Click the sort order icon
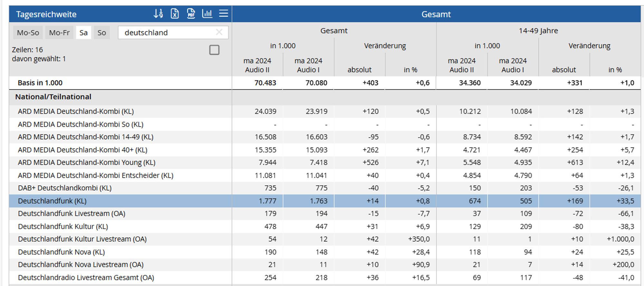The image size is (644, 286). [158, 14]
